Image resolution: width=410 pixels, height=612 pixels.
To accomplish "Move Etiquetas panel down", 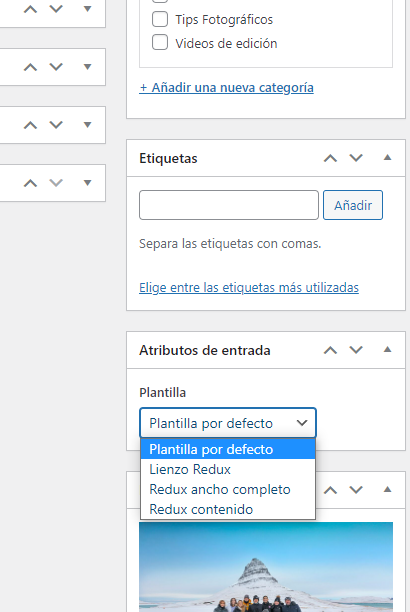I will point(356,158).
